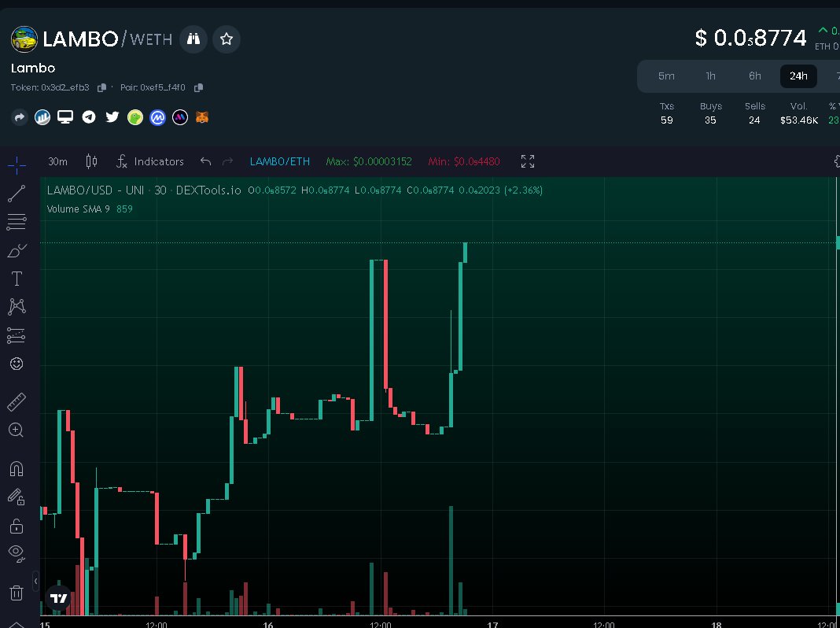Click the current price $0.0₅8774 display
Image resolution: width=840 pixels, height=628 pixels.
[x=750, y=38]
